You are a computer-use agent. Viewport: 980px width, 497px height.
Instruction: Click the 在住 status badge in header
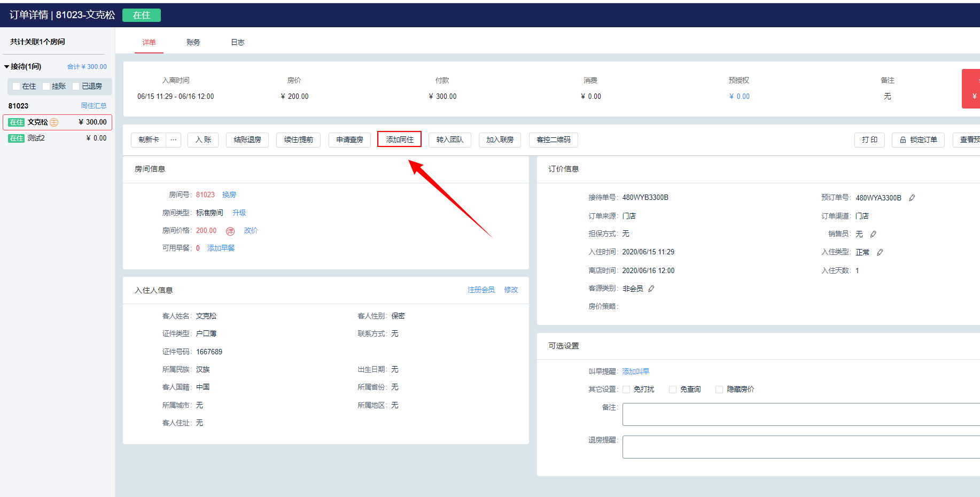pyautogui.click(x=142, y=15)
